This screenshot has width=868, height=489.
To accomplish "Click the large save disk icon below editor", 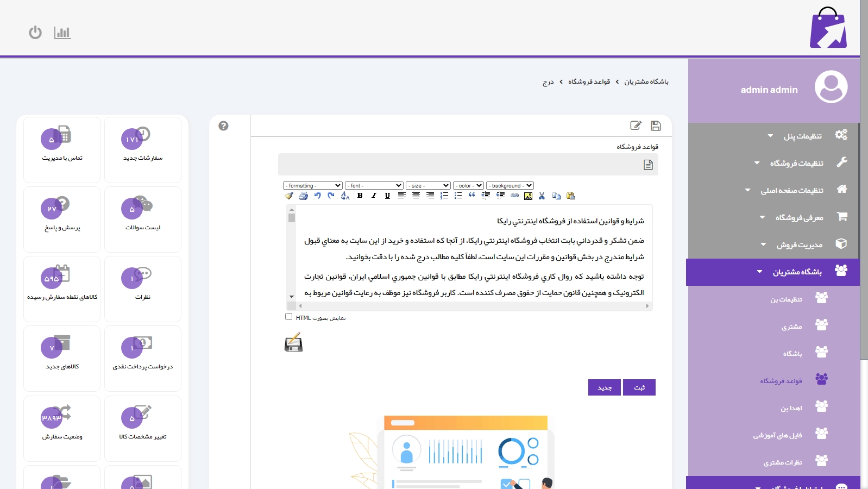I will point(293,343).
